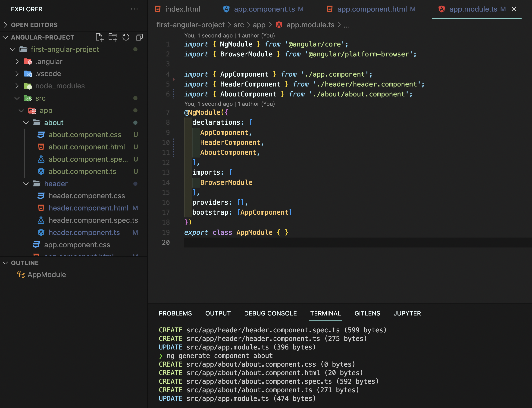Screen dimensions: 532x408
Task: Collapse all folders in explorer
Action: point(139,37)
